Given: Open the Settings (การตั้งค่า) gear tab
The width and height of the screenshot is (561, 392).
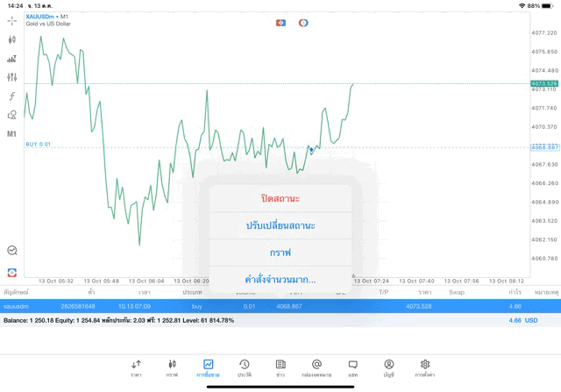Looking at the screenshot, I should click(x=425, y=367).
